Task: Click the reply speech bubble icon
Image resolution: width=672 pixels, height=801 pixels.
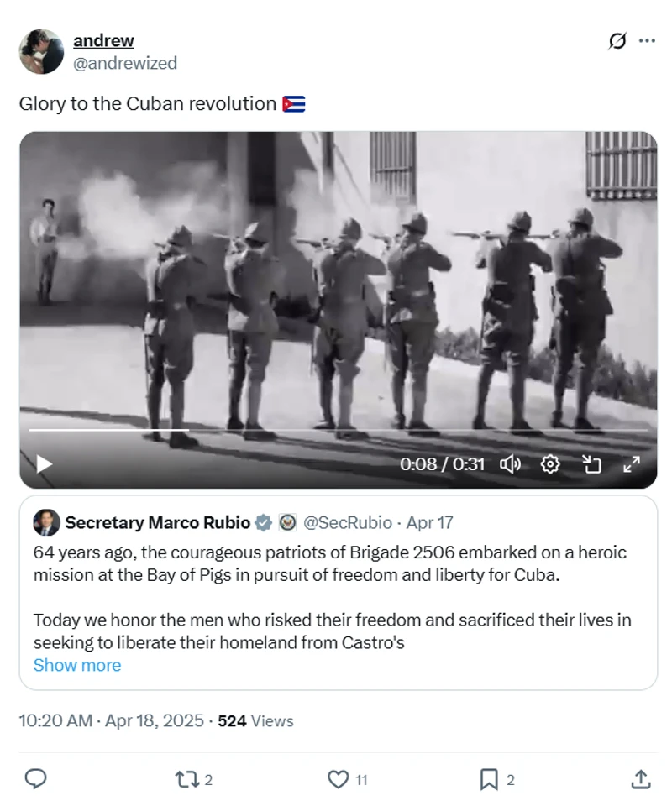Action: pyautogui.click(x=35, y=779)
